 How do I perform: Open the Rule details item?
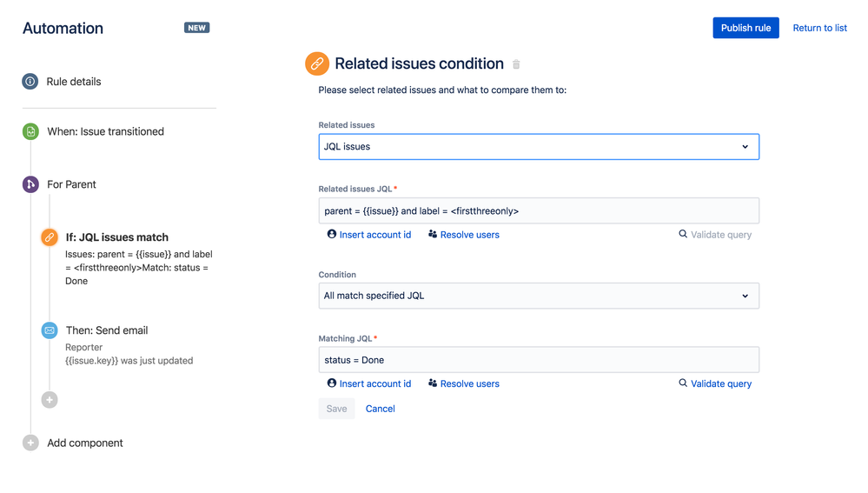click(x=74, y=82)
